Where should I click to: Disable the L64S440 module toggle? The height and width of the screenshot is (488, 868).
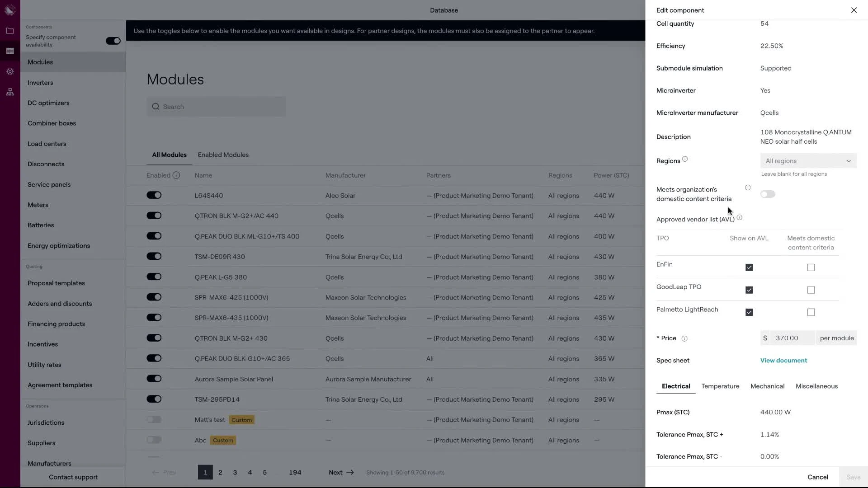(154, 195)
